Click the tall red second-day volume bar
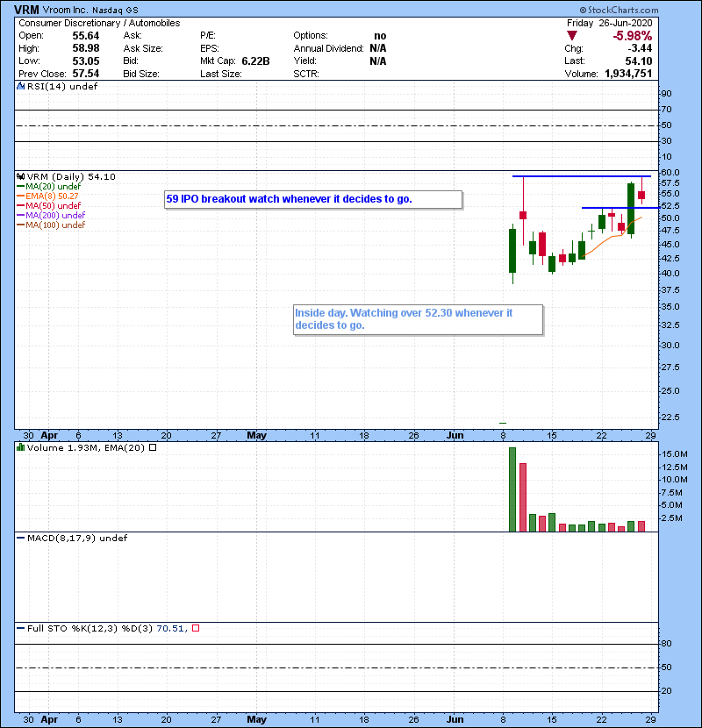The image size is (702, 728). point(523,497)
